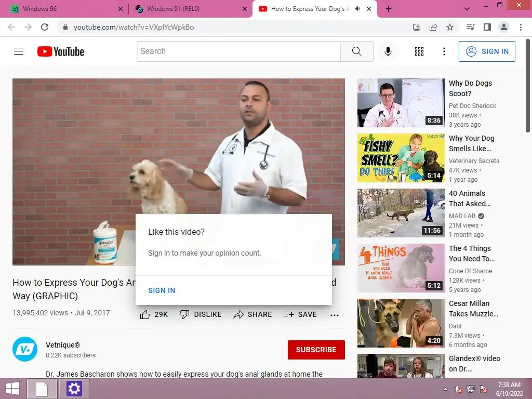Click the install/download icon in address bar
The width and height of the screenshot is (532, 399).
pos(417,27)
